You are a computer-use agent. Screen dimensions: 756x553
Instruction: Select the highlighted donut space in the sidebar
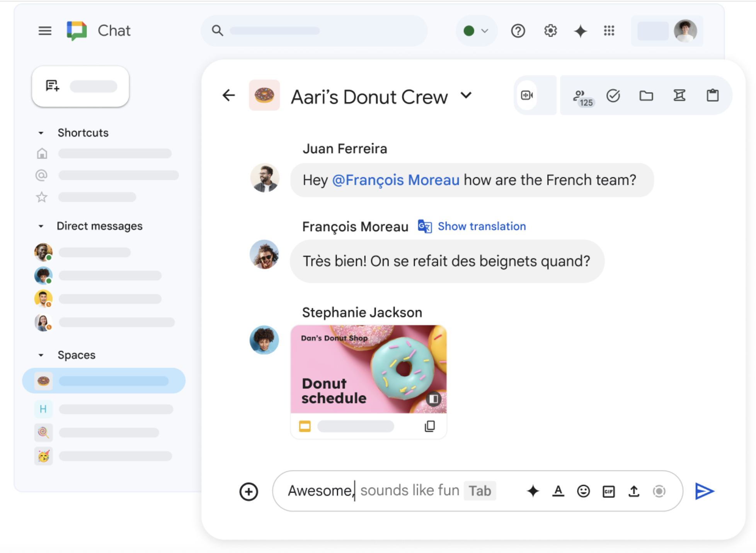[104, 381]
